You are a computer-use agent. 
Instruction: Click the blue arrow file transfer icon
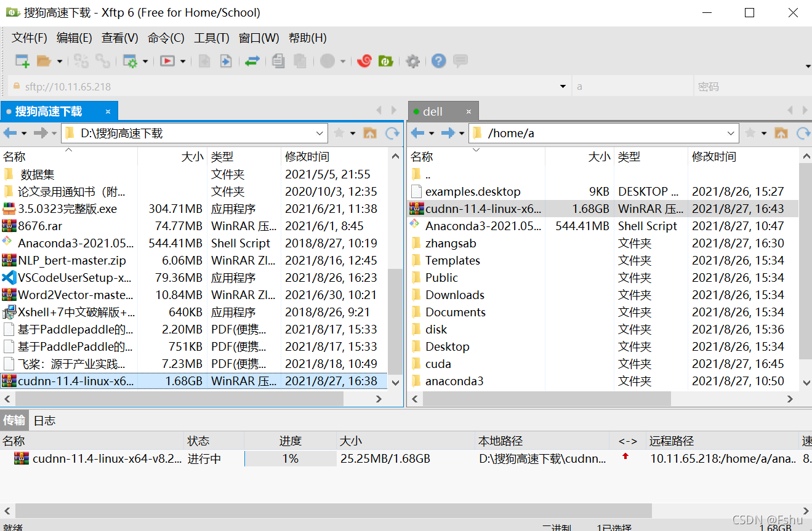click(x=227, y=61)
